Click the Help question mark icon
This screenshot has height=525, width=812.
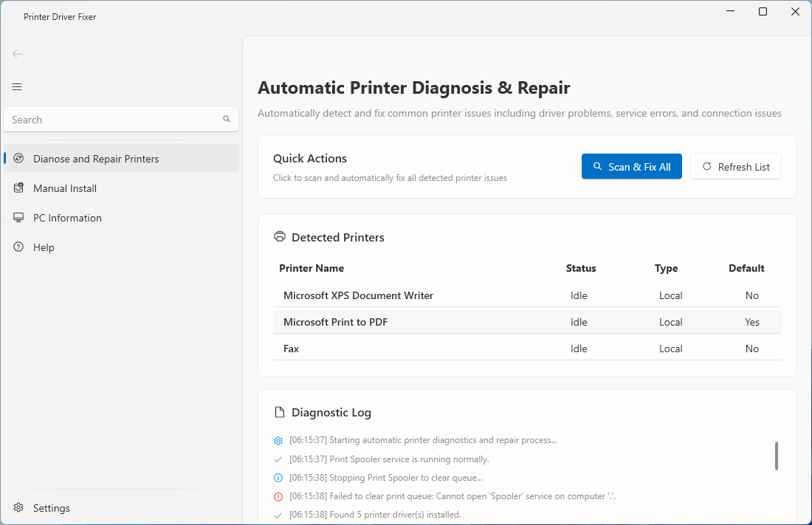(x=18, y=247)
